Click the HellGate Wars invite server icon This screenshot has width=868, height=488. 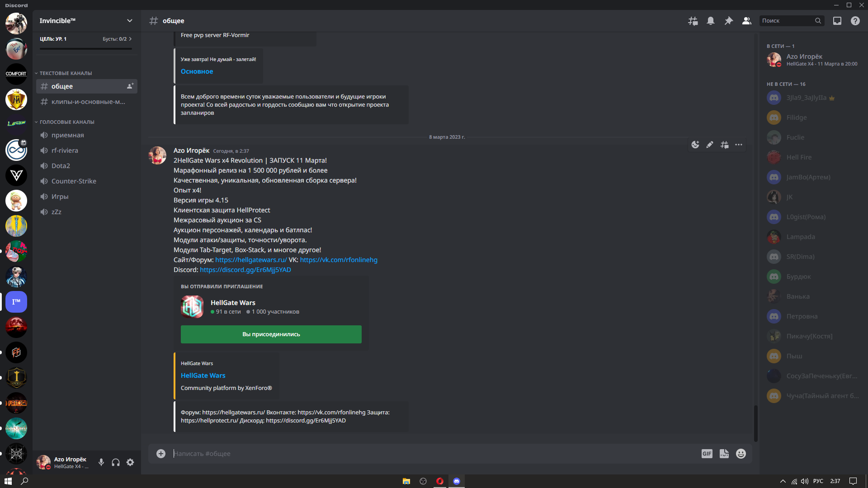pyautogui.click(x=192, y=307)
